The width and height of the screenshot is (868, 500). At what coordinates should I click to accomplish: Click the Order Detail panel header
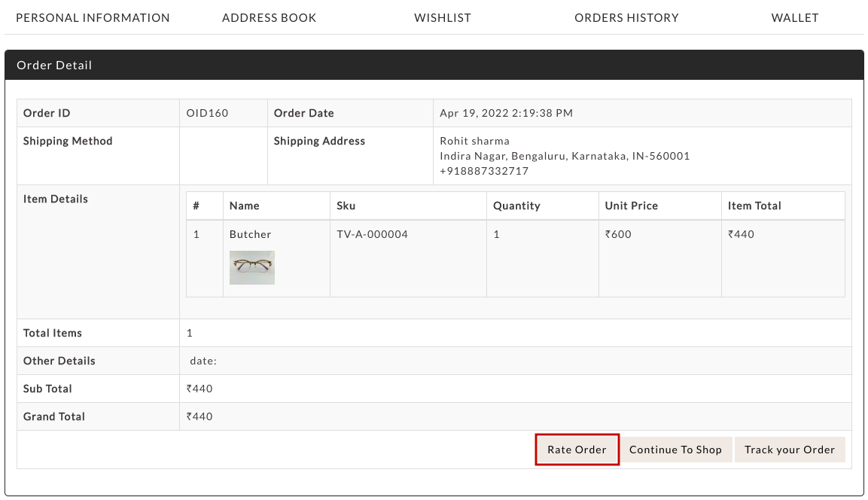point(434,65)
